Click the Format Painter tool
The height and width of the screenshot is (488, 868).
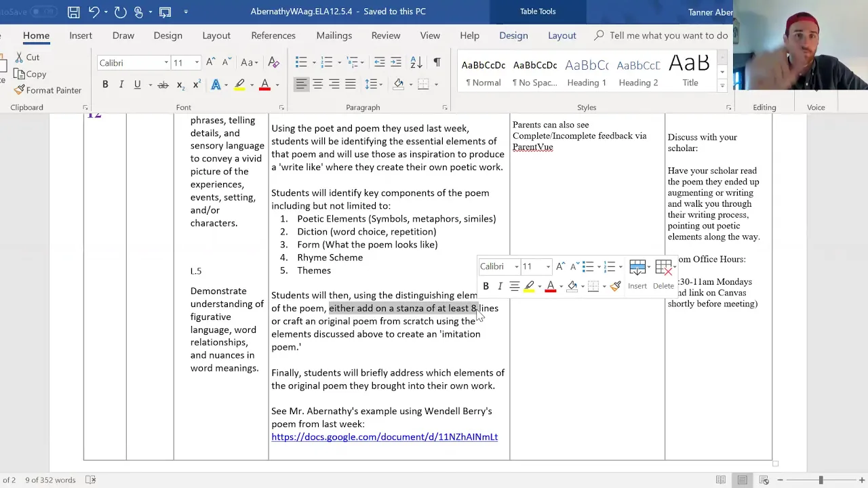click(47, 90)
